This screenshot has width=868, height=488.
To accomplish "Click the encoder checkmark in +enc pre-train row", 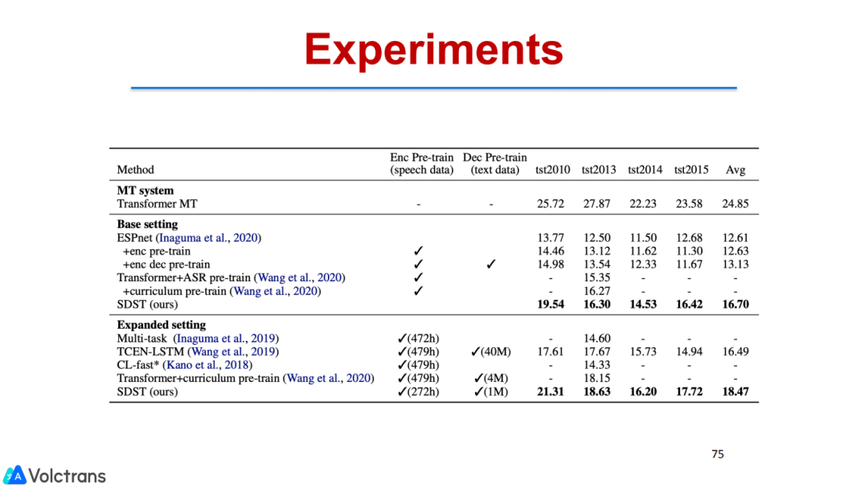I will pos(419,251).
